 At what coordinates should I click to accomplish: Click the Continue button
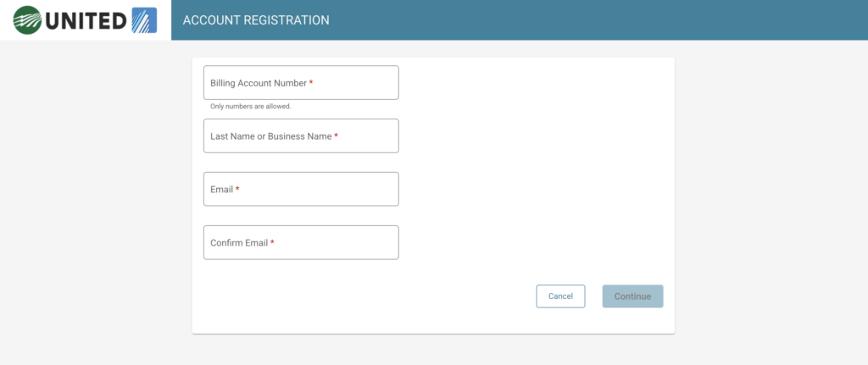[x=632, y=296]
